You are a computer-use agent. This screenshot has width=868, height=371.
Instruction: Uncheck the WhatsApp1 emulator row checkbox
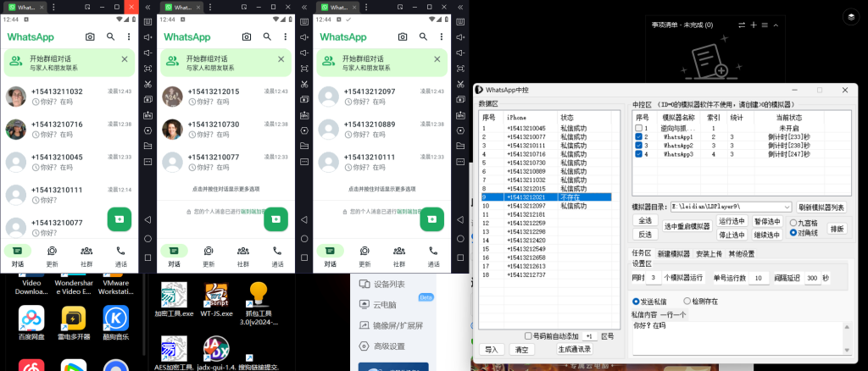(x=639, y=136)
